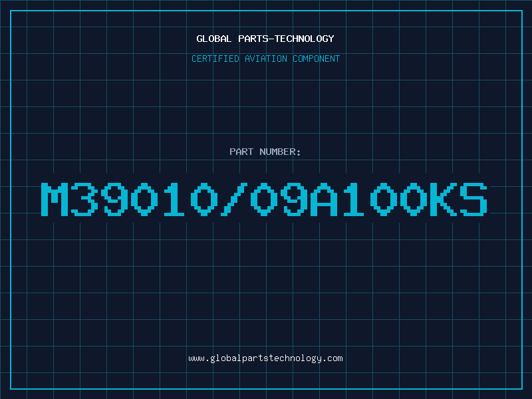The image size is (532, 399).
Task: Select the word TECHNOLOGY in the header title
Action: 305,39
